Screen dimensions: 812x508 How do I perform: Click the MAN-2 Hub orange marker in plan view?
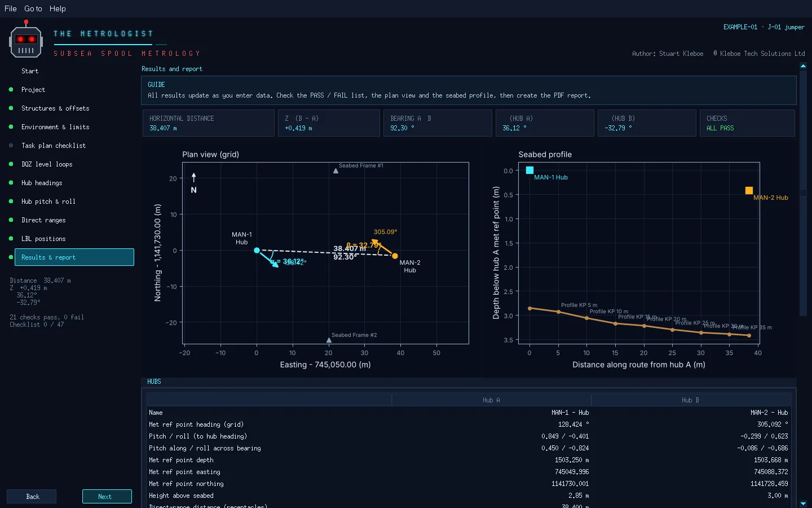[395, 256]
